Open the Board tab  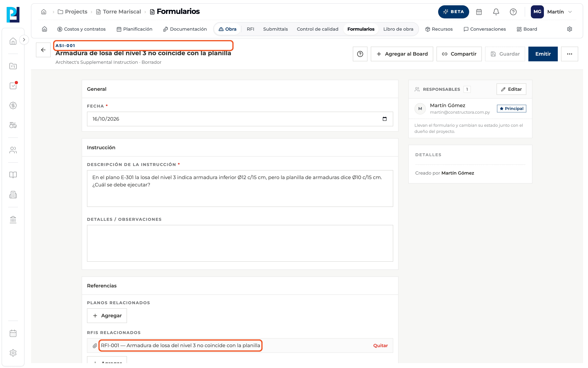point(527,29)
